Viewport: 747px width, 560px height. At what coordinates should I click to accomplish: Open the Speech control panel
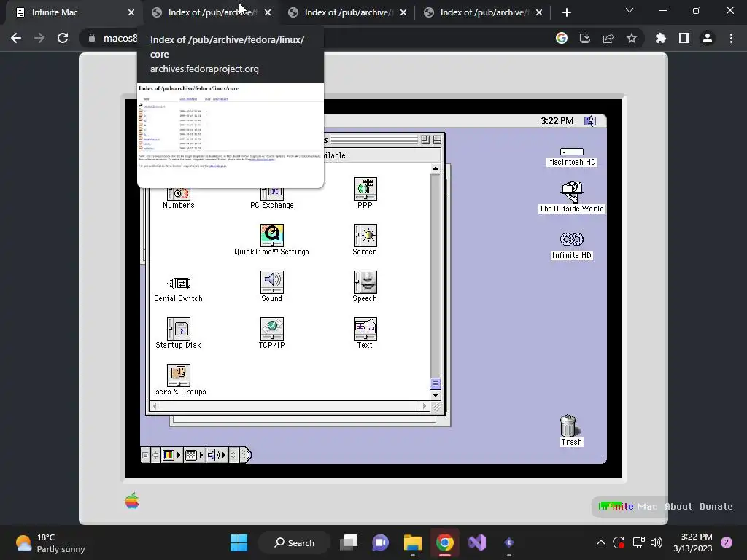pyautogui.click(x=365, y=286)
